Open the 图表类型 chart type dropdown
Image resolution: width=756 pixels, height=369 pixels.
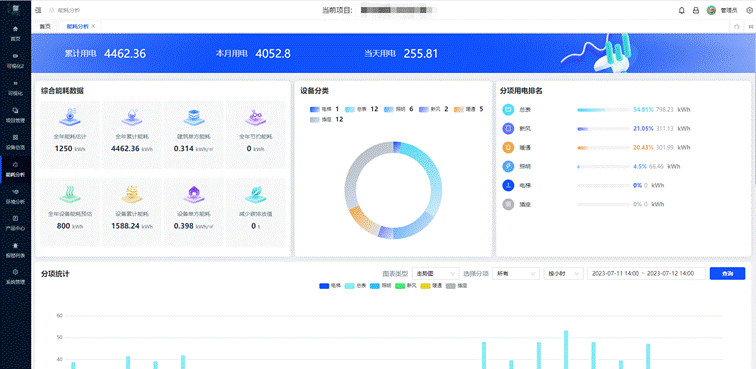click(x=435, y=273)
